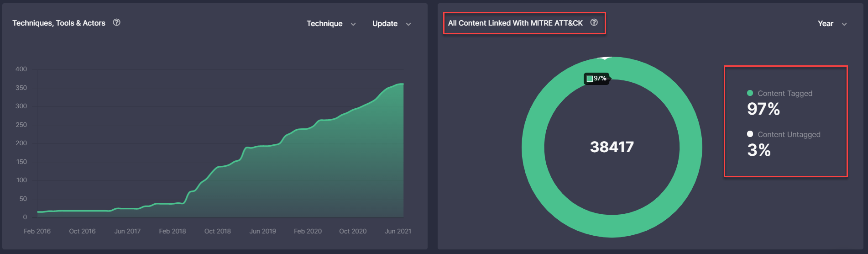Open the Year dropdown
Image resolution: width=868 pixels, height=254 pixels.
coord(832,24)
